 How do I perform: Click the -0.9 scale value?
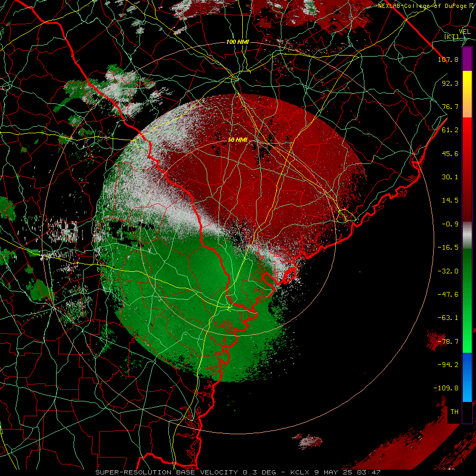click(x=450, y=224)
